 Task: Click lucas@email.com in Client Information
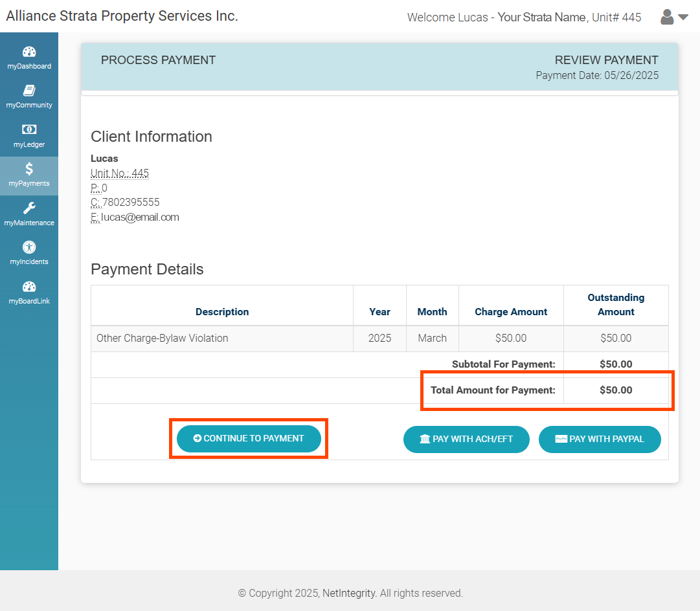[x=139, y=217]
